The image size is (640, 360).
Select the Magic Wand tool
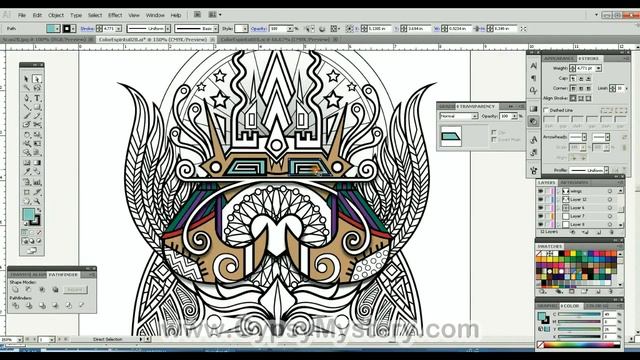tap(27, 88)
